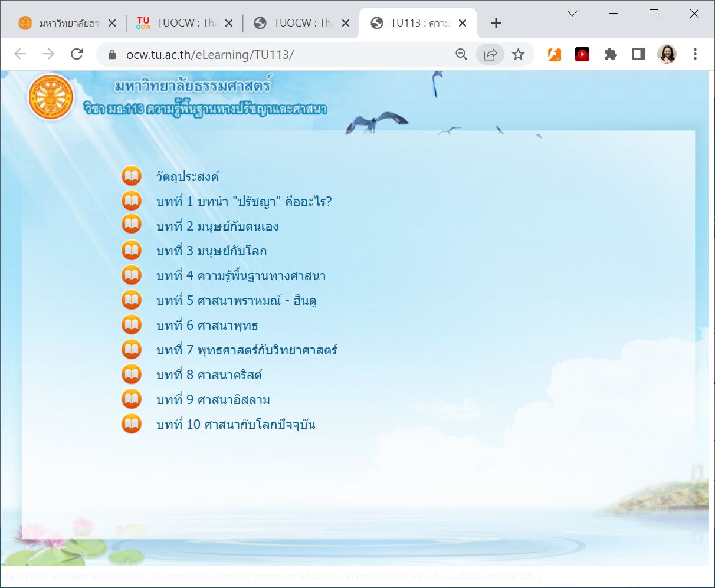Viewport: 715px width, 588px height.
Task: Open บทที่ 5 ศาสนาพราหมณ์ - ฮินดู link
Action: point(237,301)
